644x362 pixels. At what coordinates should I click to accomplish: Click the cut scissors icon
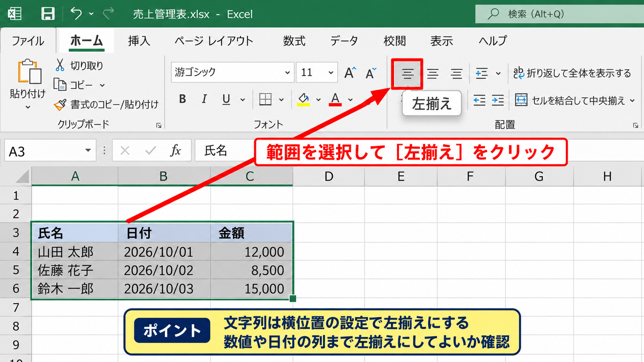pos(60,65)
